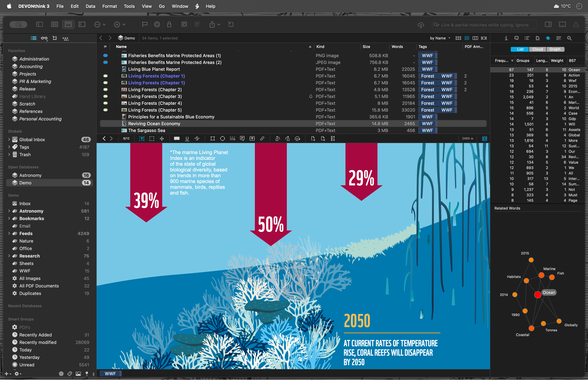Switch to icons grid view
The width and height of the screenshot is (588, 380).
tap(458, 38)
